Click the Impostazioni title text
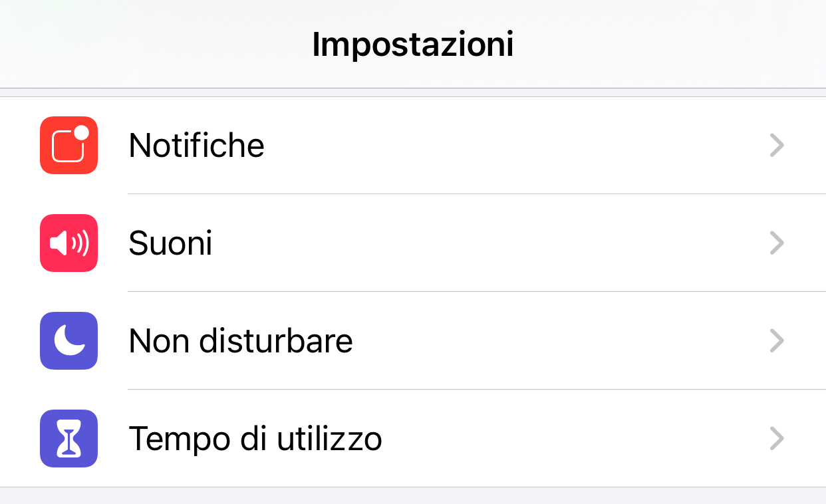The width and height of the screenshot is (826, 504). 412,45
